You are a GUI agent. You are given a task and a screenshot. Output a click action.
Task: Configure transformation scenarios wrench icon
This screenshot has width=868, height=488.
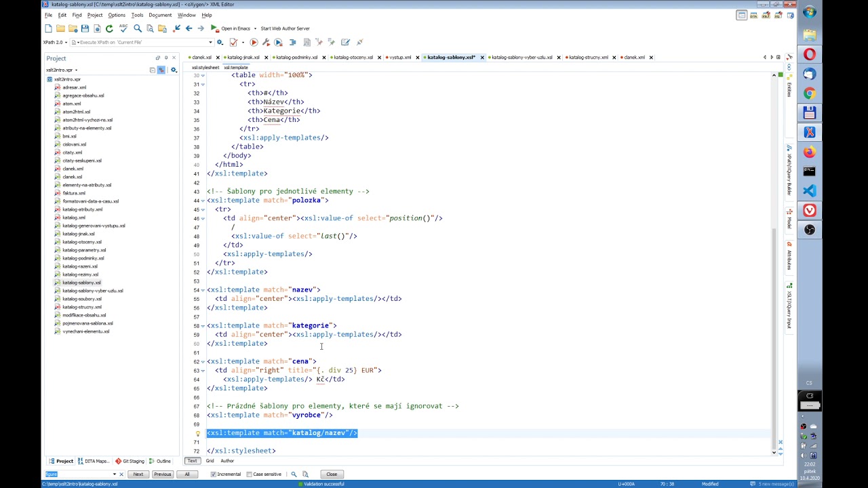266,42
